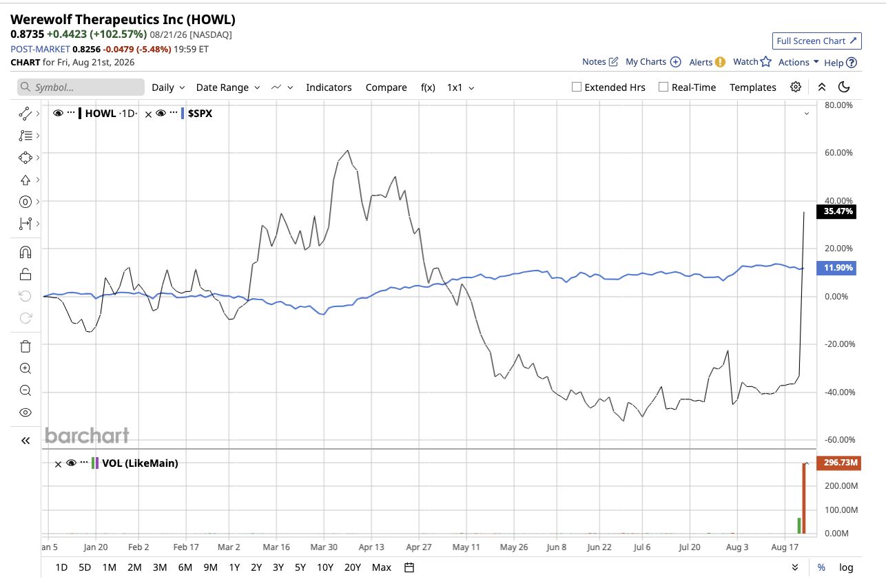This screenshot has height=588, width=886.
Task: Hide the VOL pane using its eye
Action: (71, 463)
